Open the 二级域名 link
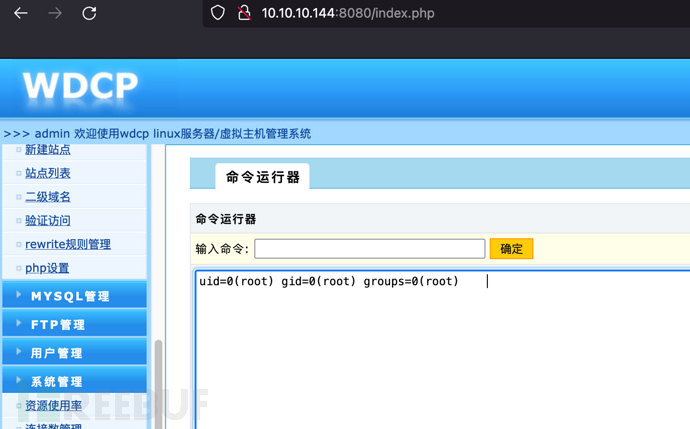Viewport: 690px width, 429px height. coord(48,197)
